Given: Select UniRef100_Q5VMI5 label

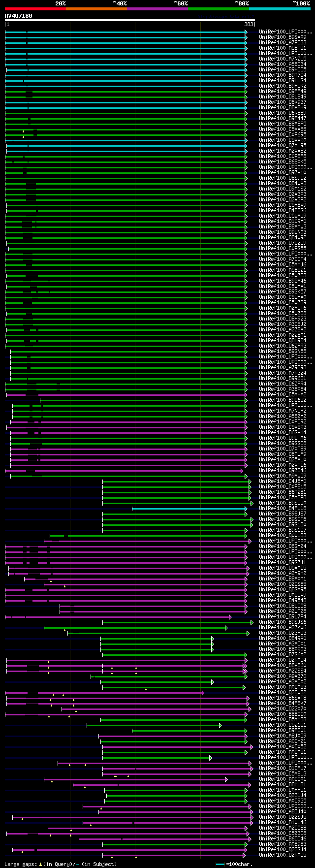Looking at the screenshot, I should (x=283, y=568).
